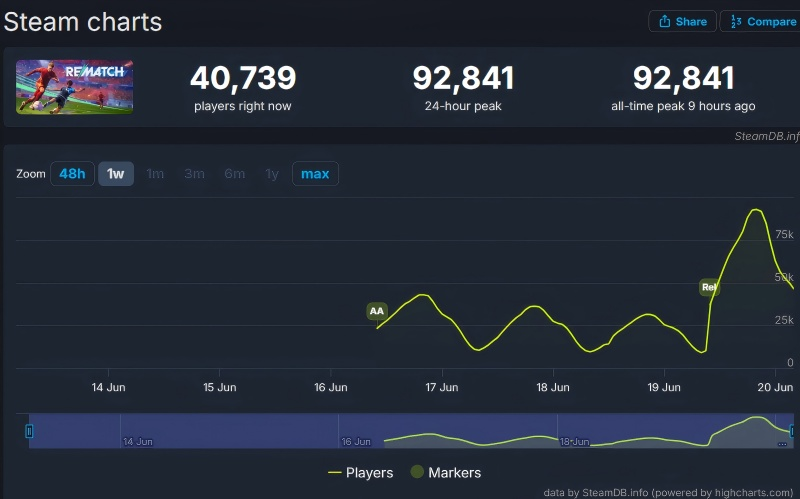Click the Rematch game thumbnail
Viewport: 800px width, 499px height.
[74, 87]
